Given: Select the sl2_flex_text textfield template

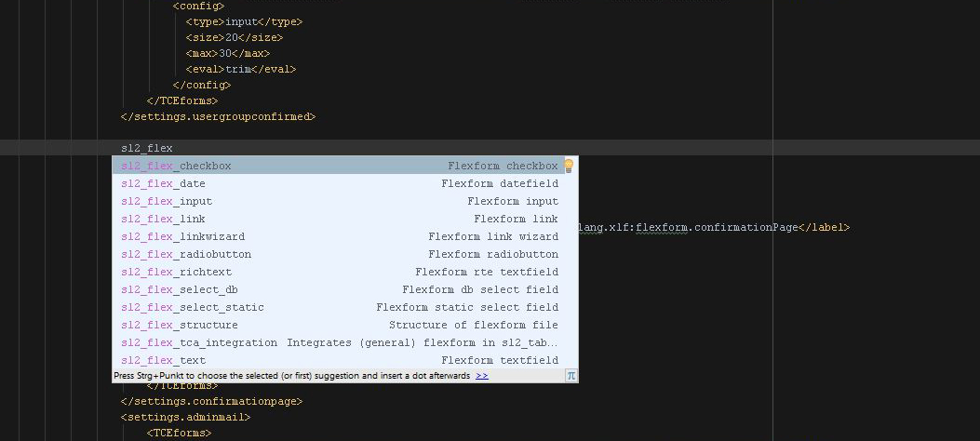Looking at the screenshot, I should 345,360.
